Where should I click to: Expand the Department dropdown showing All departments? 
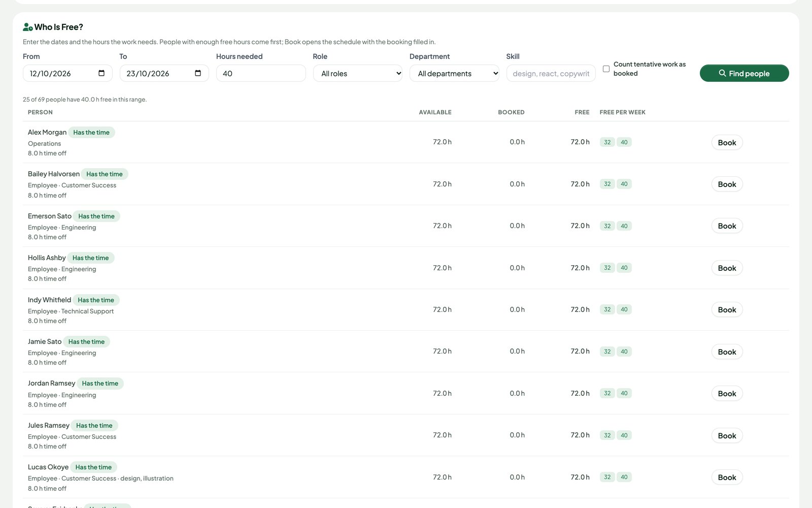click(454, 73)
